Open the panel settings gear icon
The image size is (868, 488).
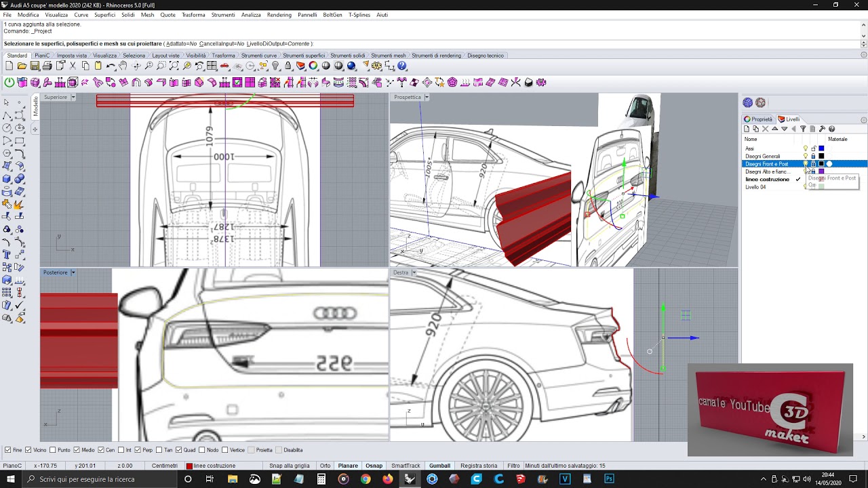click(863, 120)
